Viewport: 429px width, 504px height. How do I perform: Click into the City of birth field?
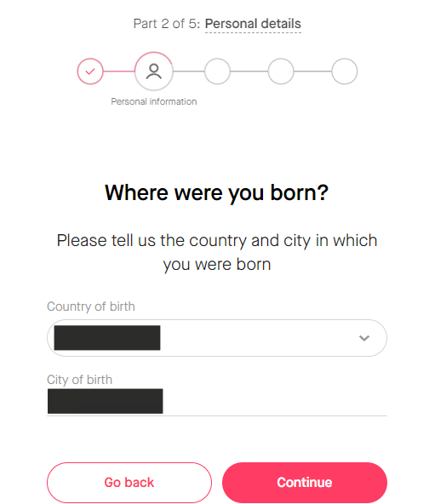point(217,402)
